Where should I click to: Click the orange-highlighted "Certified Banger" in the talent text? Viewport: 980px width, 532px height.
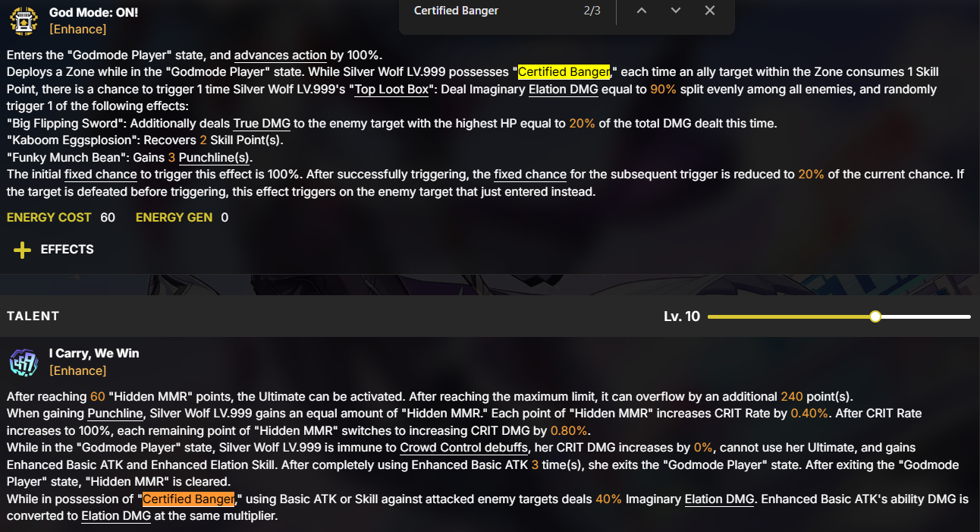[189, 499]
